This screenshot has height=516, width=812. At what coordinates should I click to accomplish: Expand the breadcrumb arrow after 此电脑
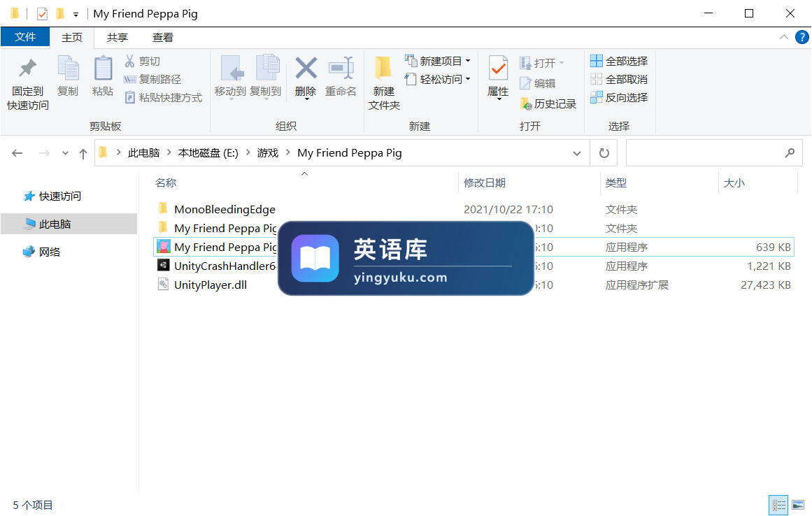pyautogui.click(x=169, y=152)
